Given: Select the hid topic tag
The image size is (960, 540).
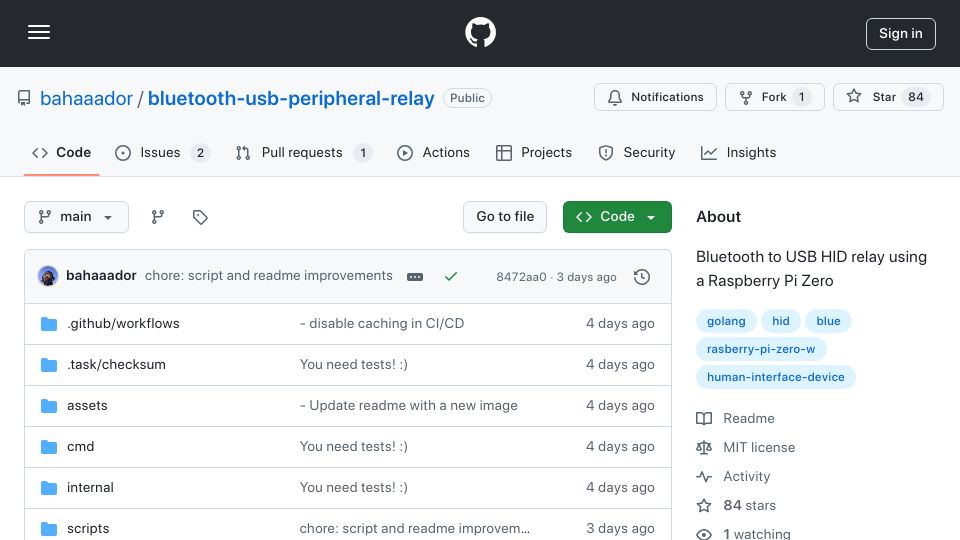Looking at the screenshot, I should [x=781, y=321].
